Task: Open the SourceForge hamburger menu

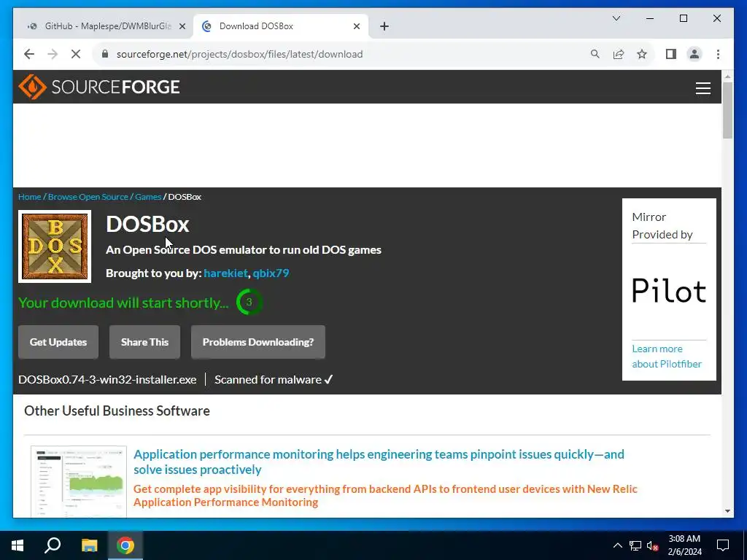Action: (703, 88)
